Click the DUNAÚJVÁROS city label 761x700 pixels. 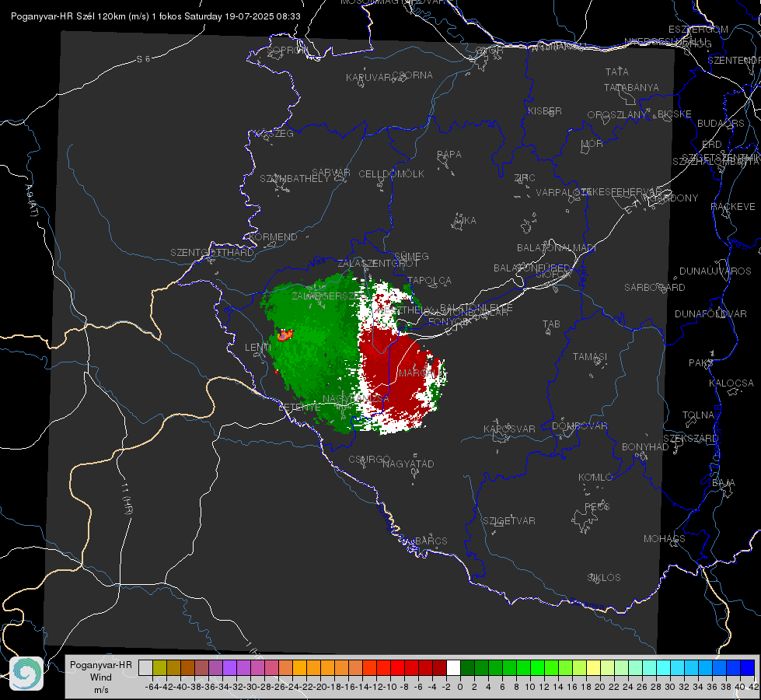coord(715,271)
